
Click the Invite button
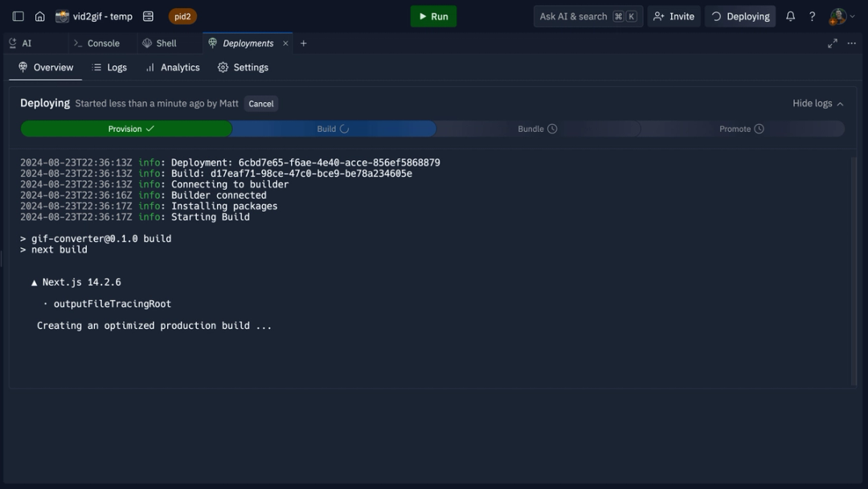click(x=674, y=15)
